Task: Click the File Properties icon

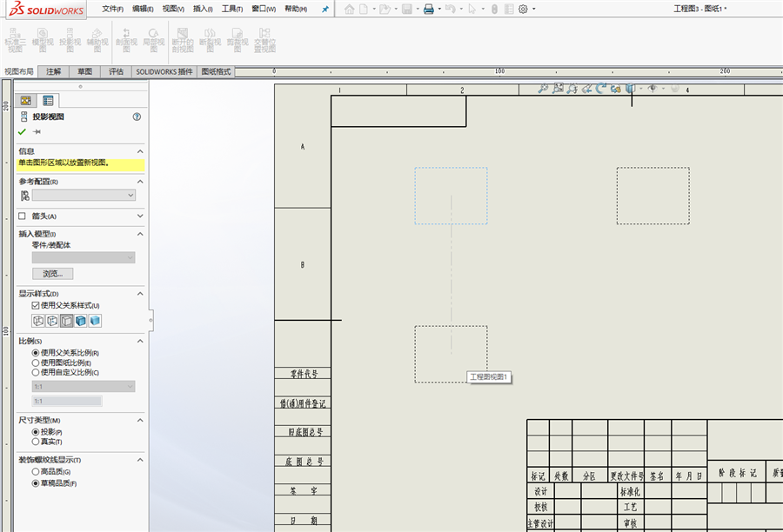Action: tap(509, 9)
